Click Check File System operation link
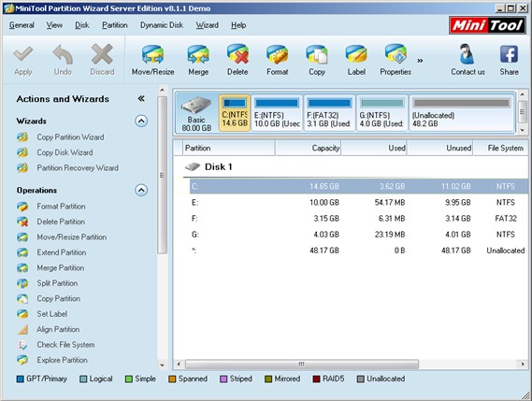This screenshot has height=401, width=532. pyautogui.click(x=65, y=345)
